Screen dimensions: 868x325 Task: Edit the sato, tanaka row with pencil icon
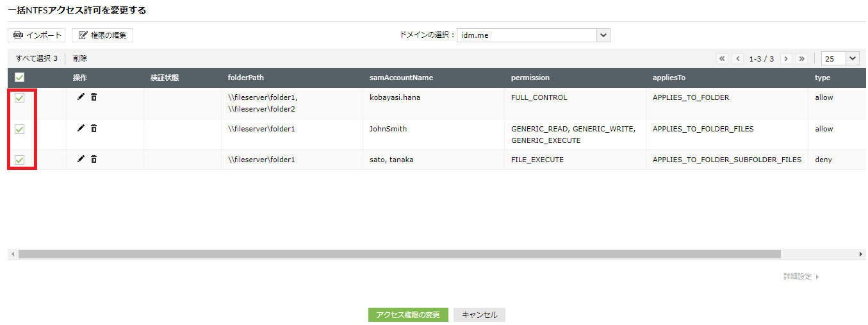coord(81,159)
